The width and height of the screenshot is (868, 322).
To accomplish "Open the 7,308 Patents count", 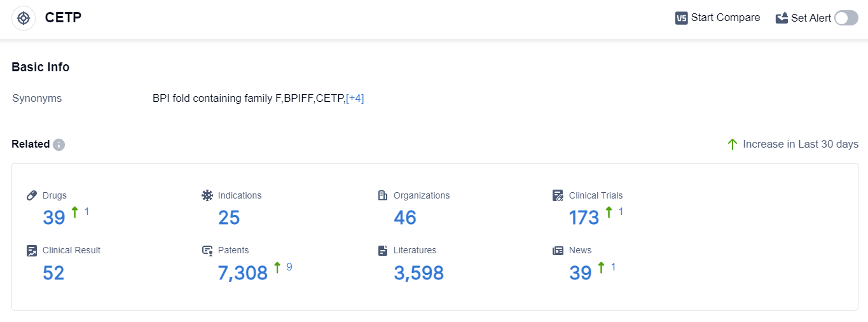I will (x=242, y=273).
